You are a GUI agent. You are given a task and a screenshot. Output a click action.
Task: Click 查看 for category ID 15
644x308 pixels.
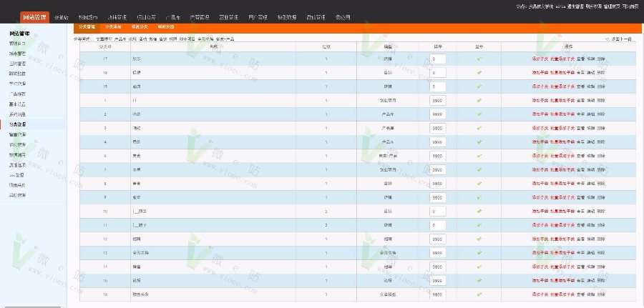580,281
